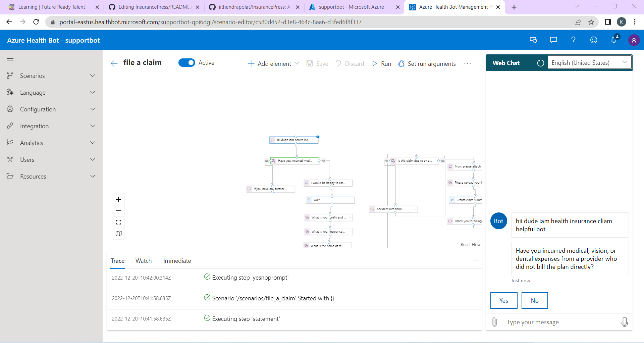Click the Yes button in Web Chat

click(504, 300)
